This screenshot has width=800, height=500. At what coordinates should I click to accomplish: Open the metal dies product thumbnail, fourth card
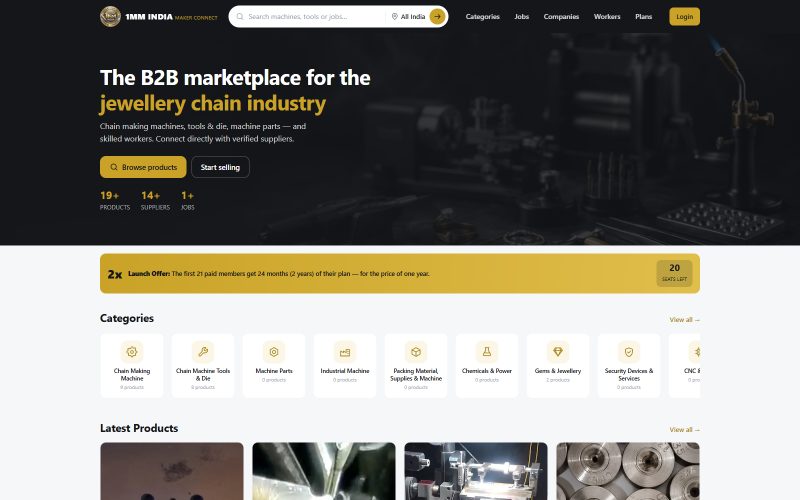628,471
